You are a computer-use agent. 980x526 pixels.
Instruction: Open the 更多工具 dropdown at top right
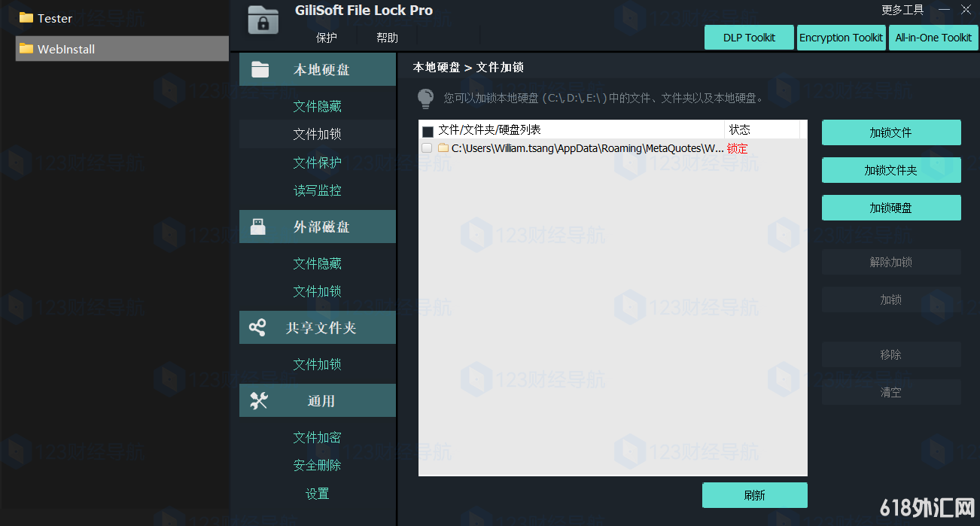pos(902,10)
